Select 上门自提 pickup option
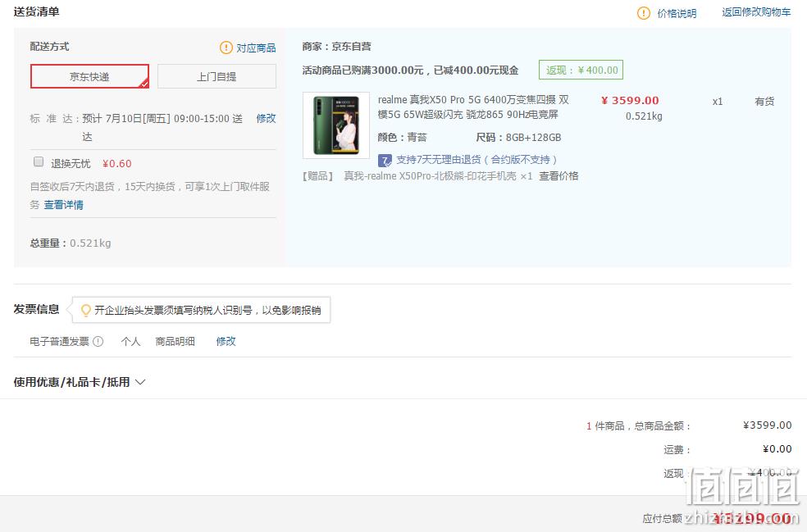The height and width of the screenshot is (532, 807). 217,76
